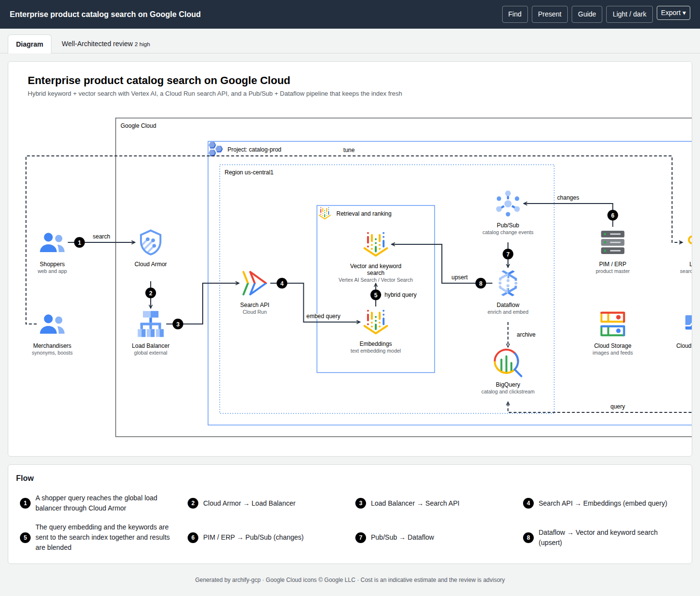Select the "embed query" edge label

click(x=323, y=316)
